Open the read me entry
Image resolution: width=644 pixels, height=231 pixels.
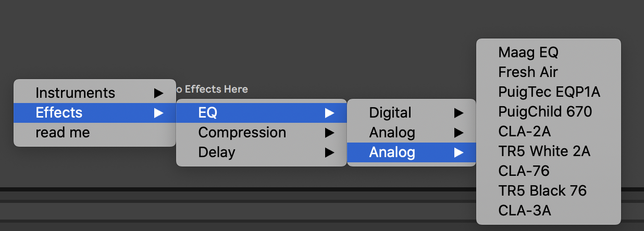(63, 132)
